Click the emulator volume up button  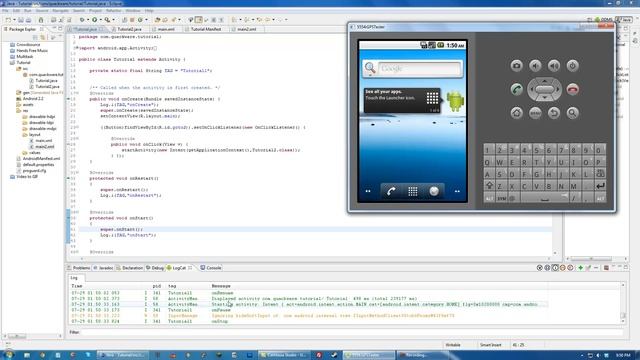coord(554,66)
